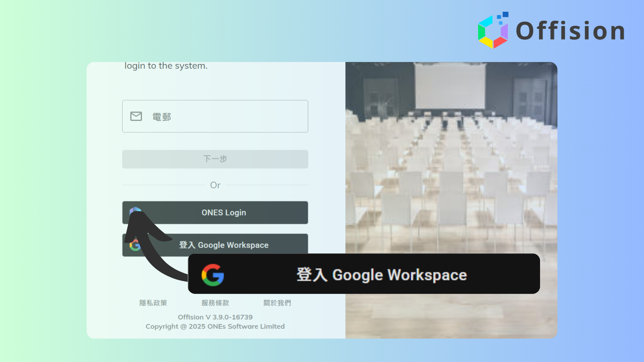Open the 關於我們 about us link
The width and height of the screenshot is (644, 362).
point(277,303)
